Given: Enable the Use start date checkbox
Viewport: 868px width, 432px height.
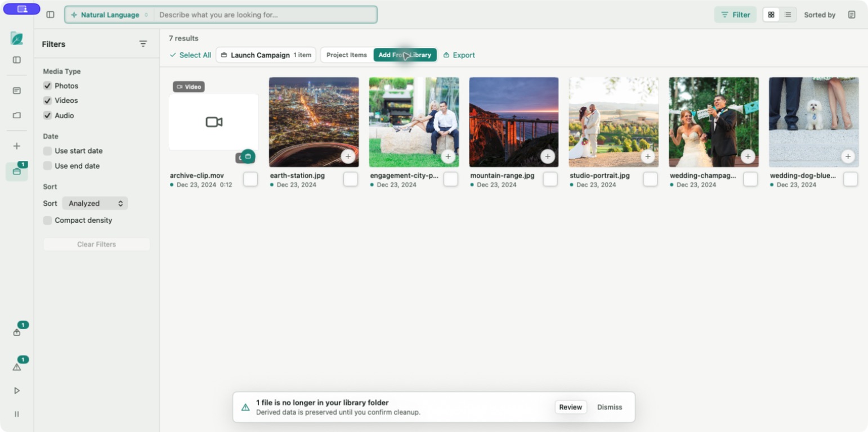Looking at the screenshot, I should tap(47, 151).
